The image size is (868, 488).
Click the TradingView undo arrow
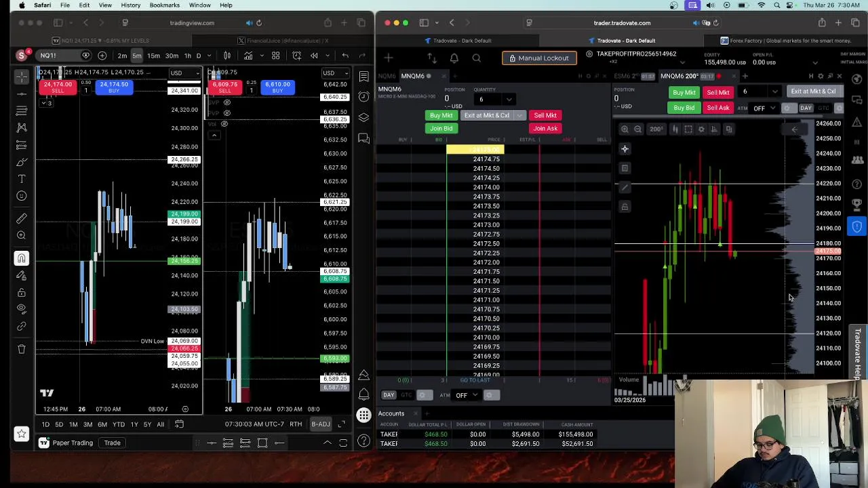pos(345,56)
